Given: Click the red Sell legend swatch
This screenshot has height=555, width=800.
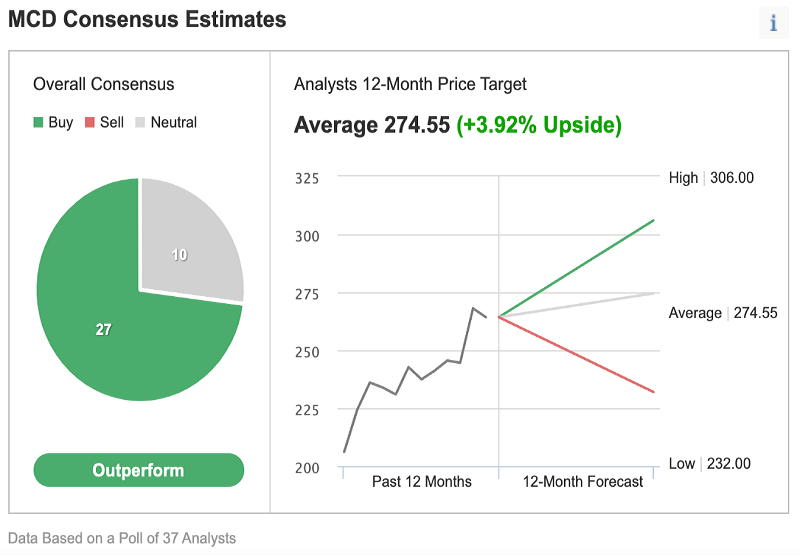Looking at the screenshot, I should click(x=90, y=122).
